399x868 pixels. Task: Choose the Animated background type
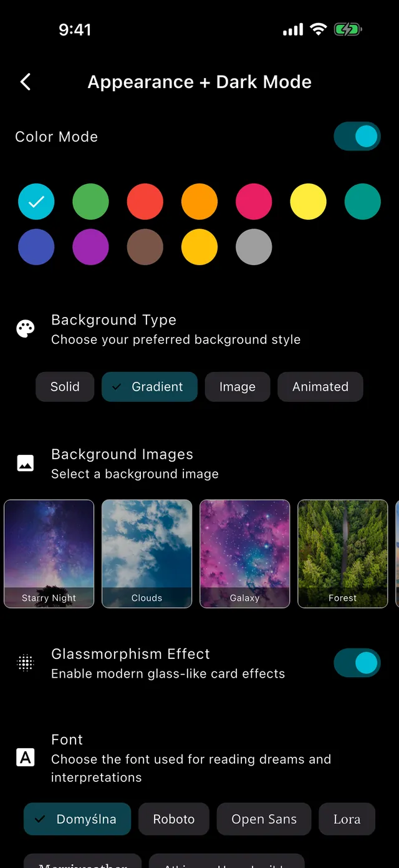[x=320, y=387]
